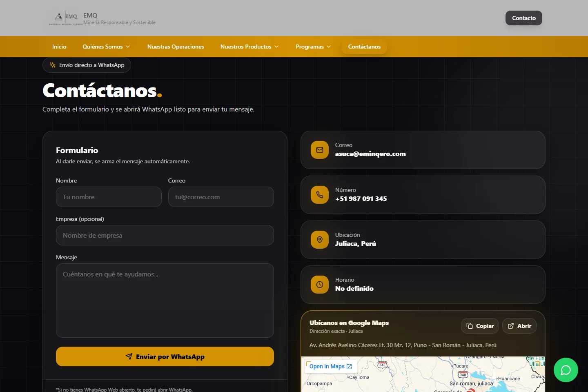This screenshot has width=588, height=392.
Task: Click the No definido schedule text
Action: [354, 289]
